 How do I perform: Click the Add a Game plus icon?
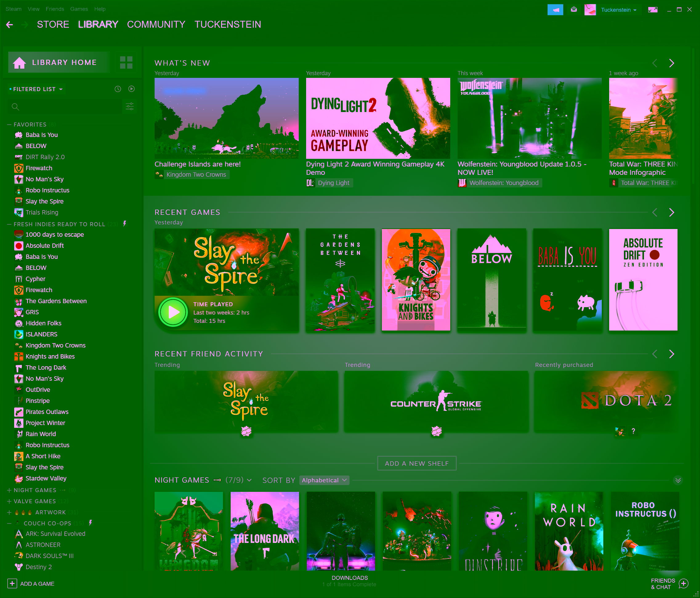pos(12,584)
